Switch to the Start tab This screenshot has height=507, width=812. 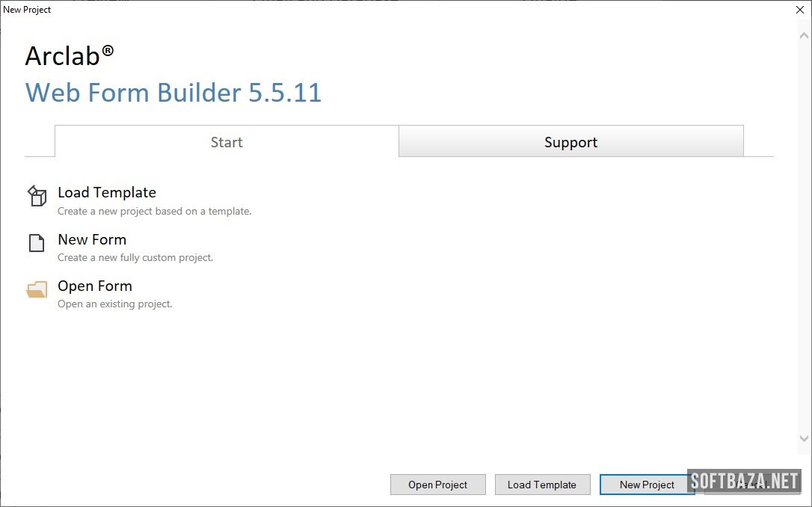click(227, 142)
